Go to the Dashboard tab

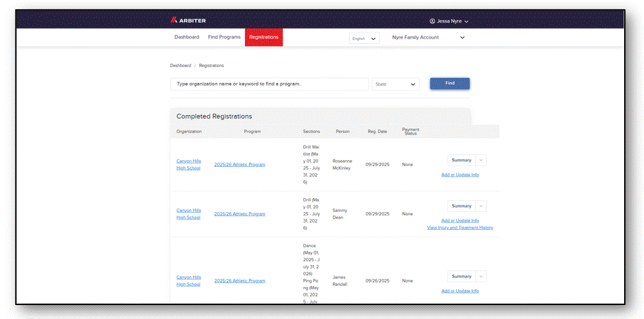[187, 37]
